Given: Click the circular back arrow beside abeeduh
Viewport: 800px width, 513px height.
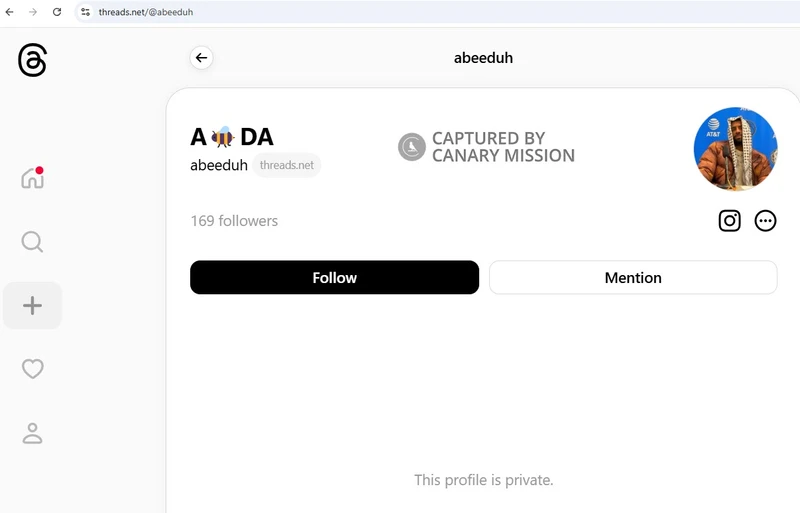Looking at the screenshot, I should coord(202,58).
